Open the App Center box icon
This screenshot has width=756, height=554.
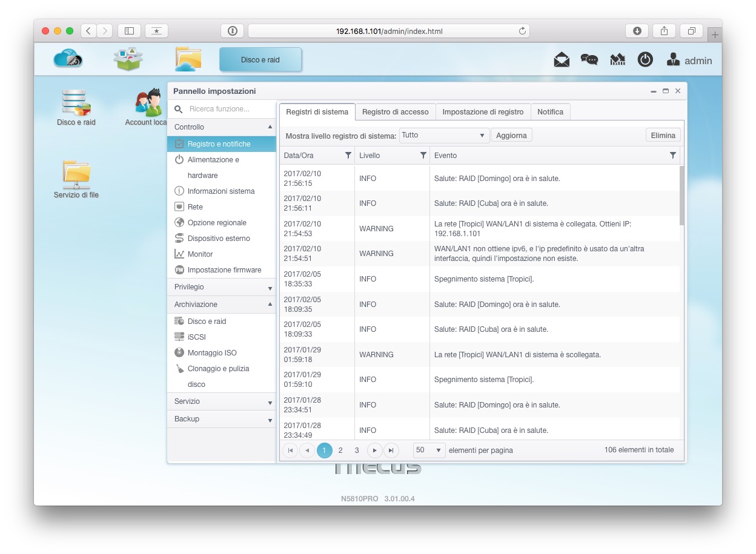(x=128, y=59)
